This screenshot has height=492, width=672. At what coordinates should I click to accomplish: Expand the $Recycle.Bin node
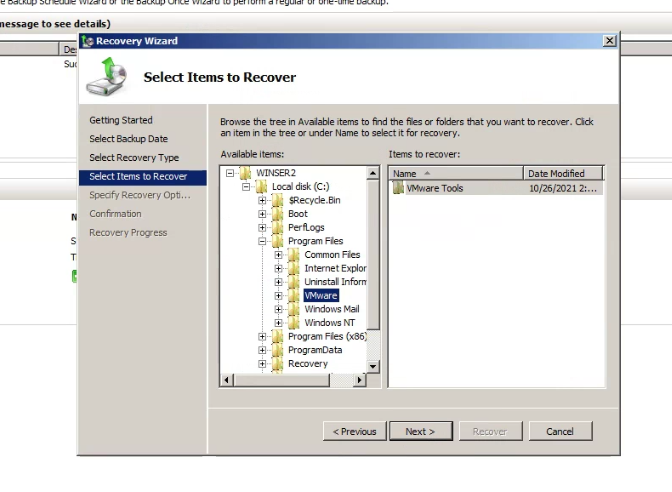[x=262, y=201]
